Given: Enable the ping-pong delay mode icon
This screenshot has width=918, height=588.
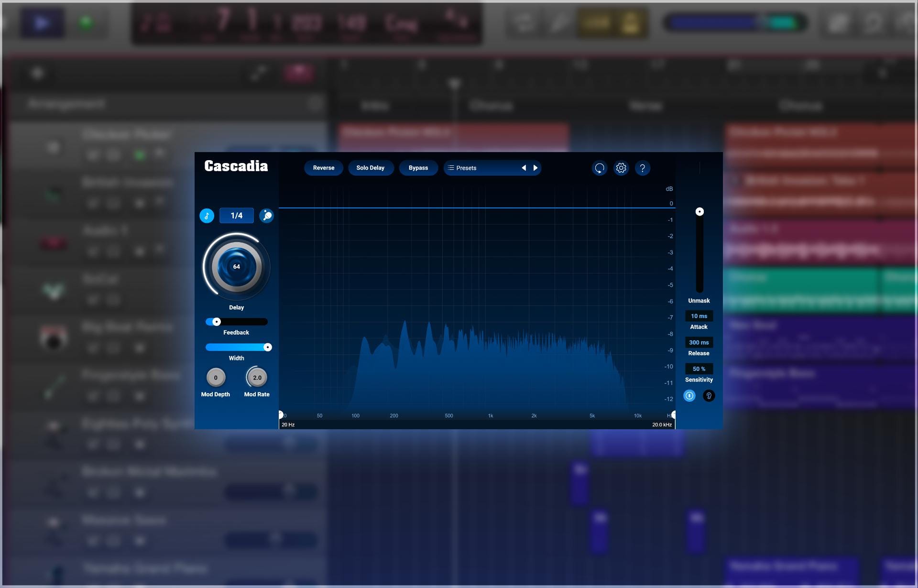Looking at the screenshot, I should pos(266,216).
